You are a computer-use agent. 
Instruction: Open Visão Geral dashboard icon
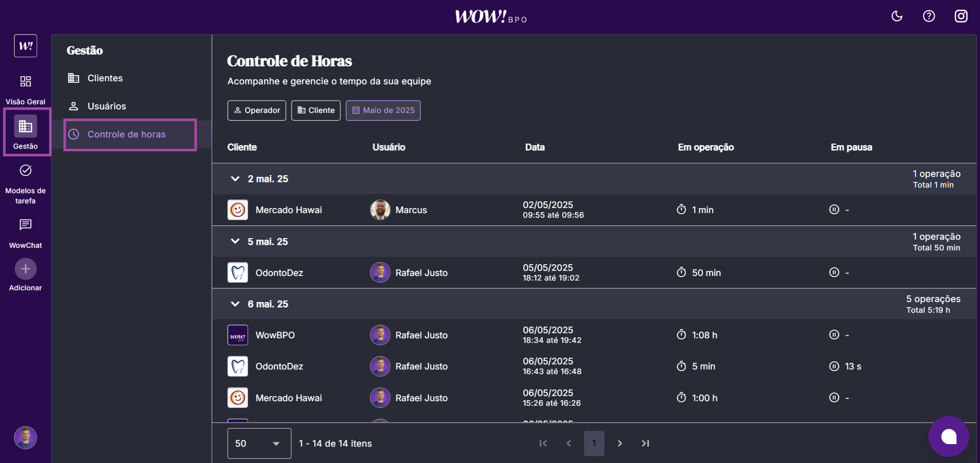[x=26, y=82]
